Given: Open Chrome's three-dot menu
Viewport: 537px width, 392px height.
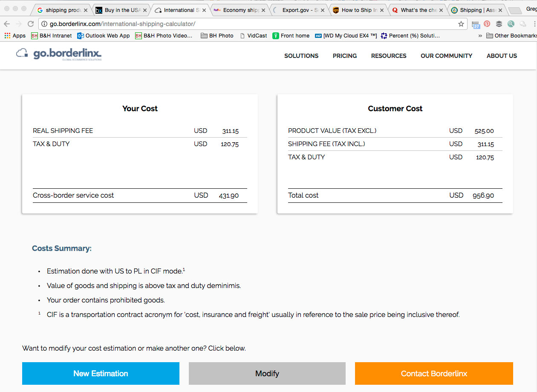Looking at the screenshot, I should tap(534, 24).
